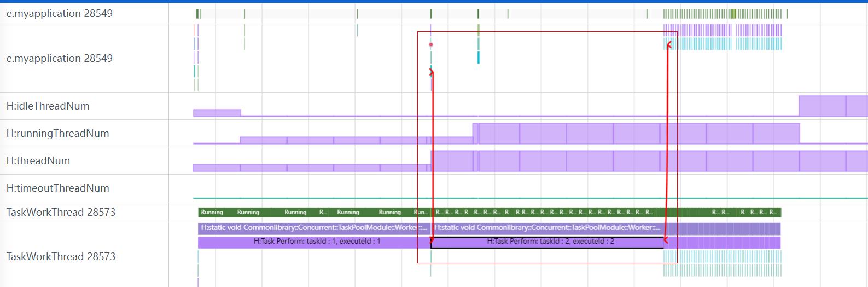This screenshot has width=868, height=287.
Task: Select the first Running state slice of TaskWorkThread
Action: coord(212,213)
